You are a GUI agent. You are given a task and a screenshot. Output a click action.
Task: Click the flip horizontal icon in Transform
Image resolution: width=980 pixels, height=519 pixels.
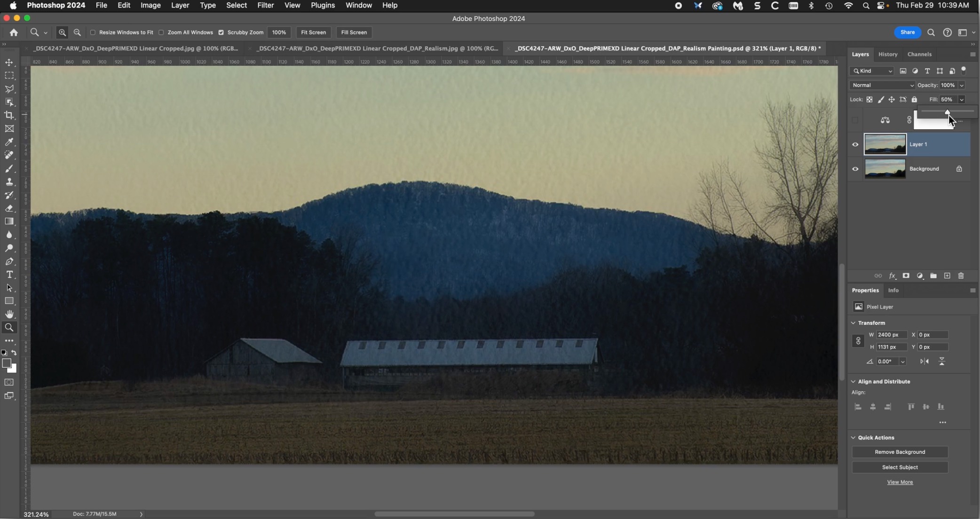tap(924, 362)
